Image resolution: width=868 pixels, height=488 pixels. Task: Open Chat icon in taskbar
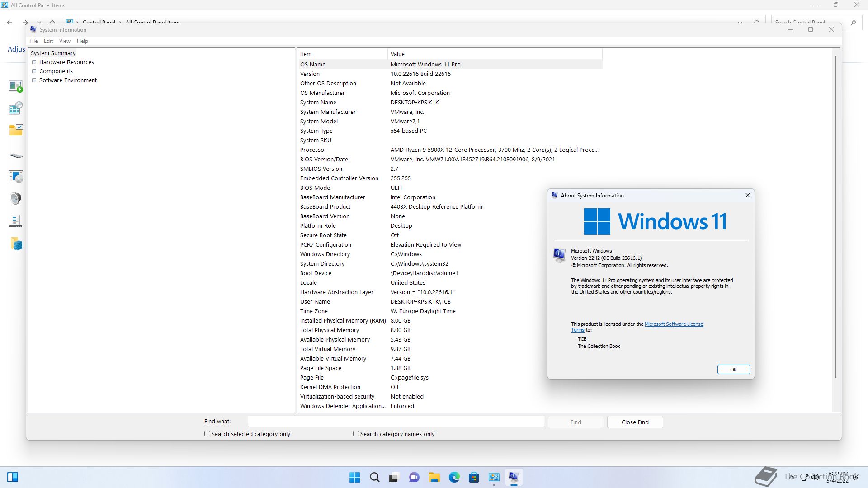coord(414,477)
